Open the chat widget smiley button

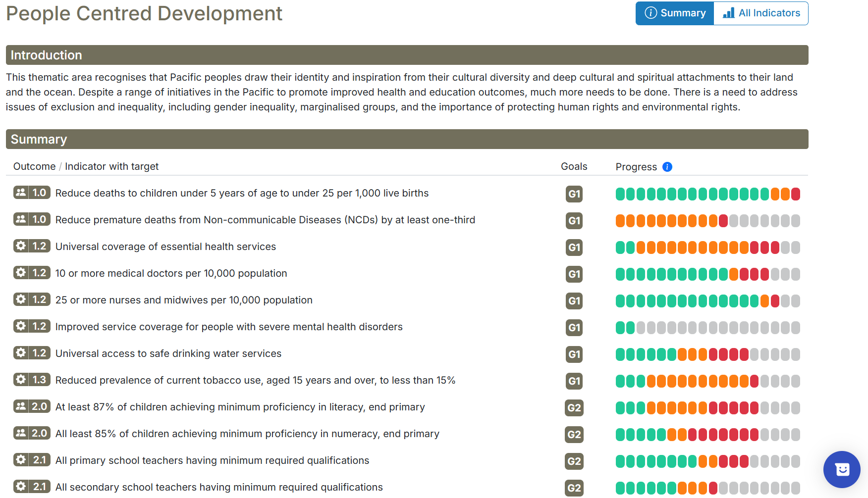click(842, 469)
